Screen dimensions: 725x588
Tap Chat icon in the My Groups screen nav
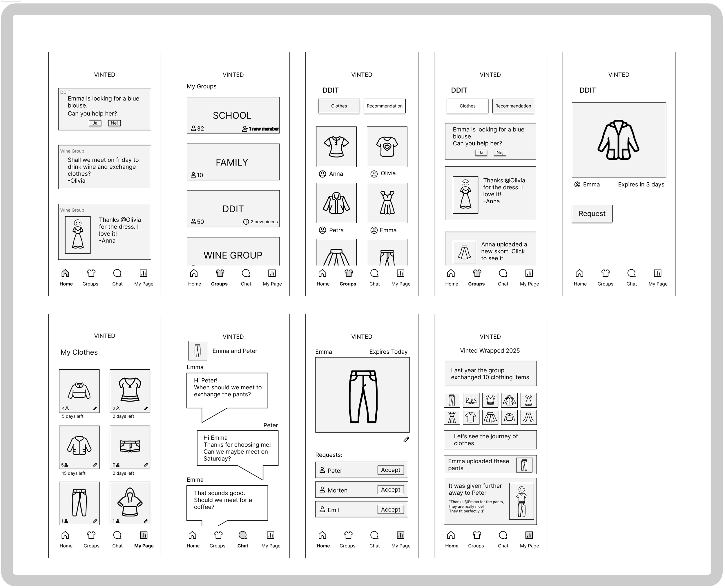pyautogui.click(x=246, y=273)
